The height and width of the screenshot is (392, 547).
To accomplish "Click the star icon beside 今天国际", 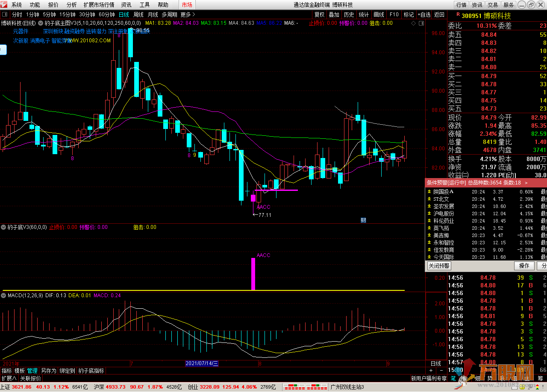I will [429, 257].
